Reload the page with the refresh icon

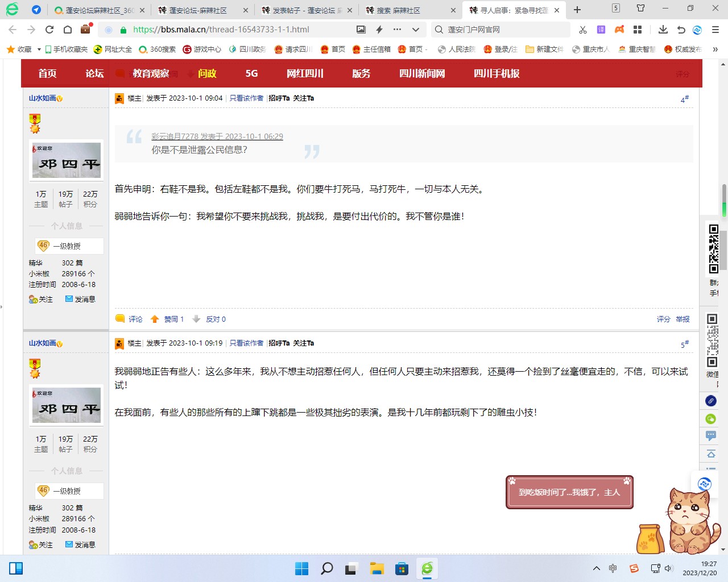tap(49, 30)
